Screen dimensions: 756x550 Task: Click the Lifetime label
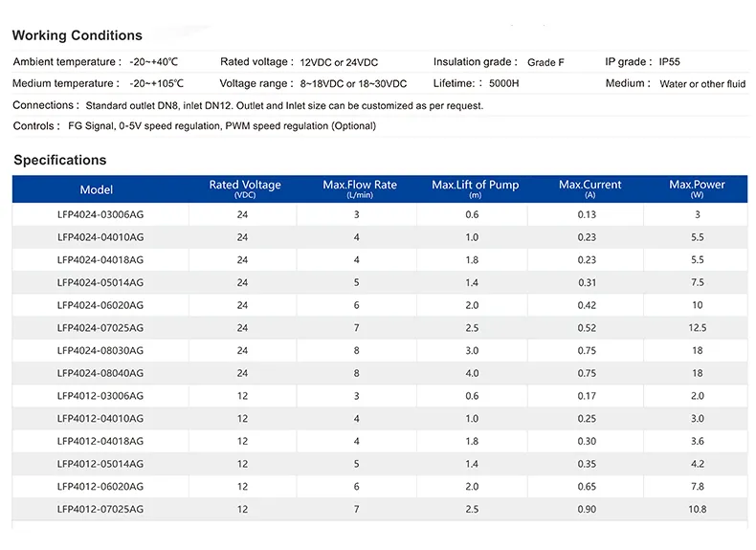(x=457, y=83)
